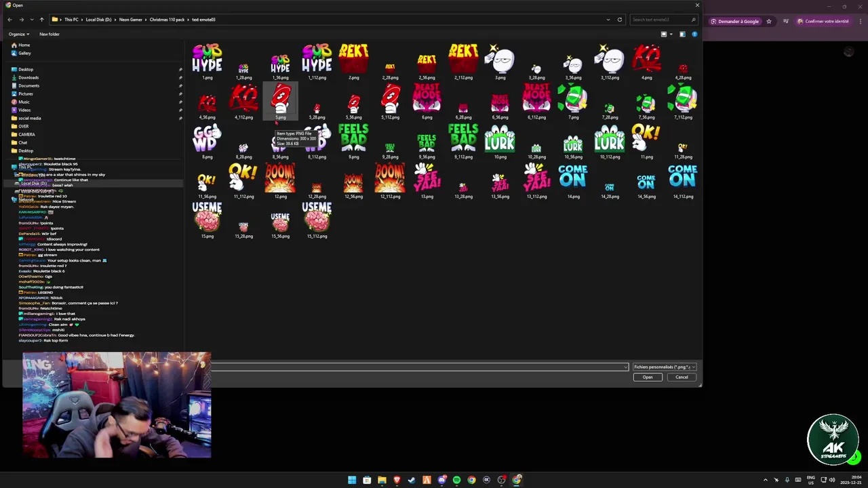Select This PC in breadcrumb path
This screenshot has width=868, height=488.
(x=71, y=20)
